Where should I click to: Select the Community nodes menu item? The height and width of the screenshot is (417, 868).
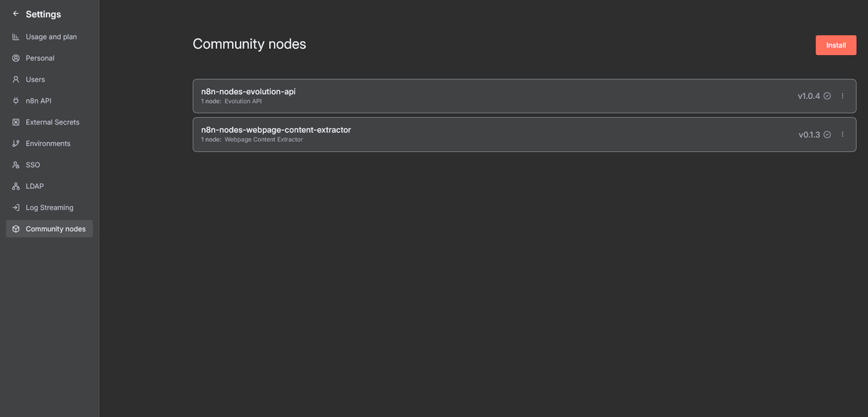[55, 229]
